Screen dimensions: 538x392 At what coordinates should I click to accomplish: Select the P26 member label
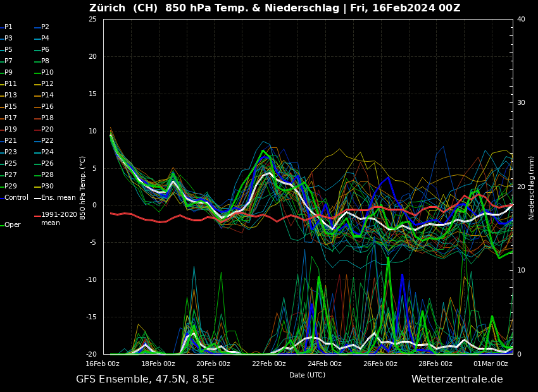[x=47, y=164]
